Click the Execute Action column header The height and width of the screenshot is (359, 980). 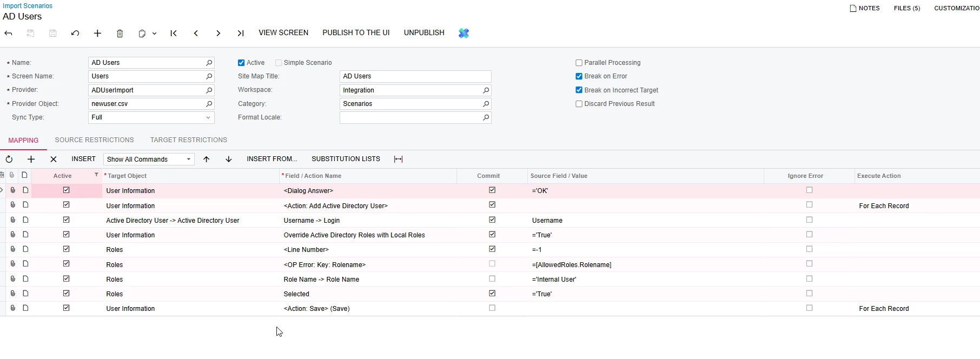(917, 176)
